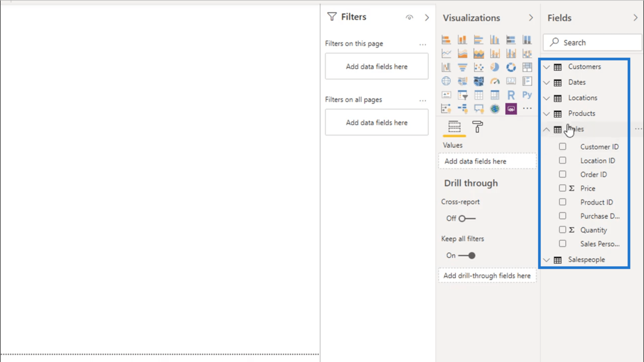Check the Location ID field
Image resolution: width=644 pixels, height=362 pixels.
[562, 161]
